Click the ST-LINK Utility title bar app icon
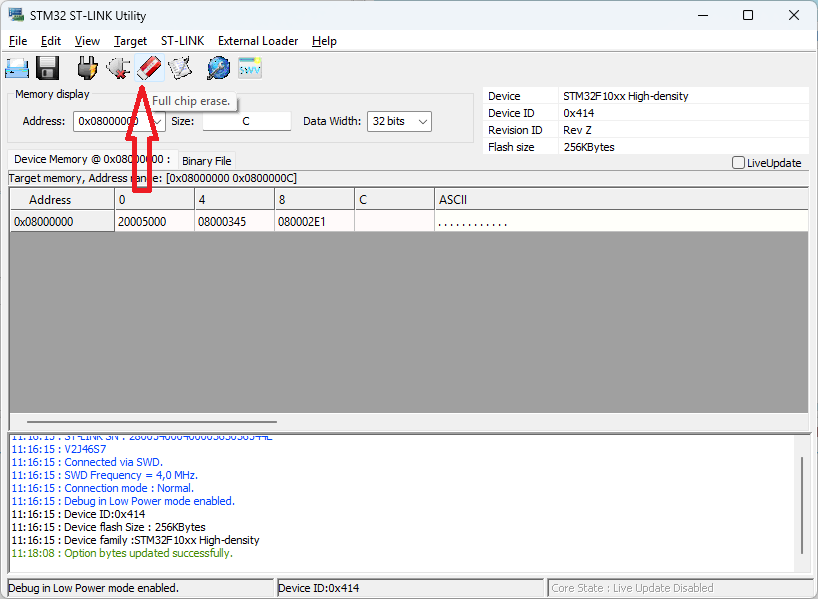This screenshot has width=818, height=599. [x=16, y=15]
